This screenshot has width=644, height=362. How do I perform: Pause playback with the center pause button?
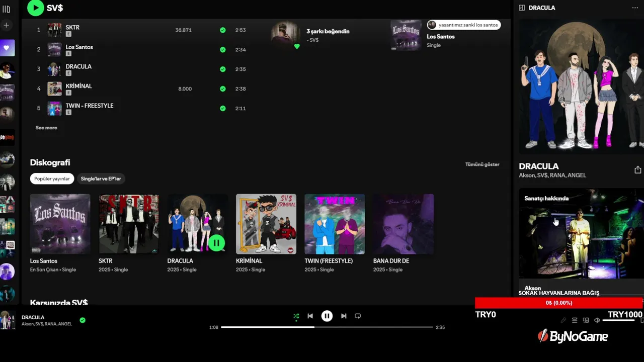327,316
